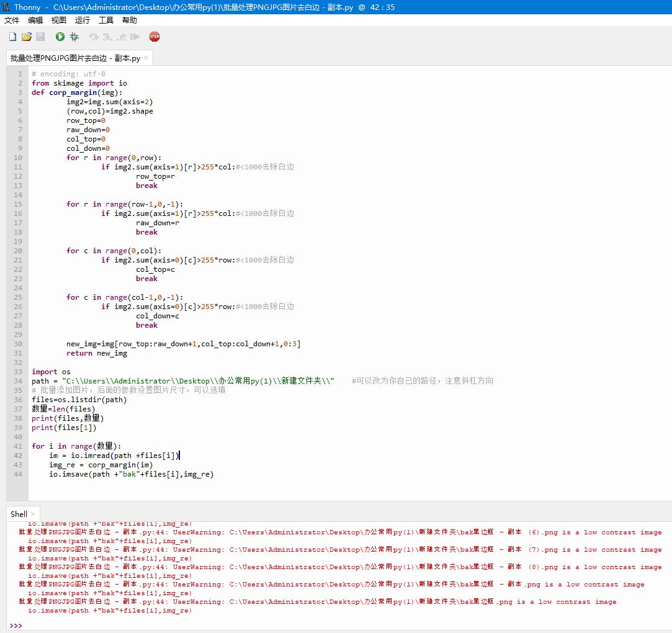Close the 副本.py editor tab
The height and width of the screenshot is (633, 672).
point(145,57)
